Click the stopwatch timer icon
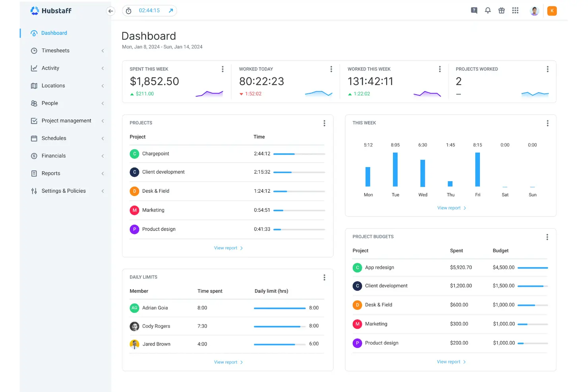Screen dimensions: 588x392 (x=128, y=11)
